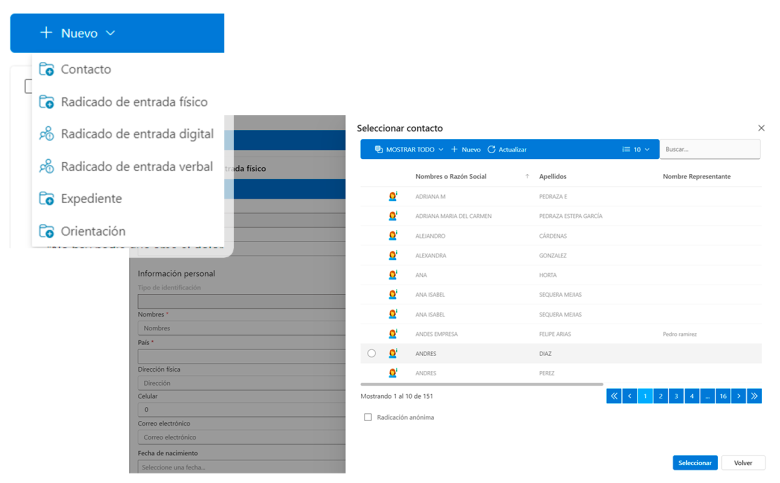Go to last page with double-arrow icon
The height and width of the screenshot is (483, 780).
click(754, 396)
